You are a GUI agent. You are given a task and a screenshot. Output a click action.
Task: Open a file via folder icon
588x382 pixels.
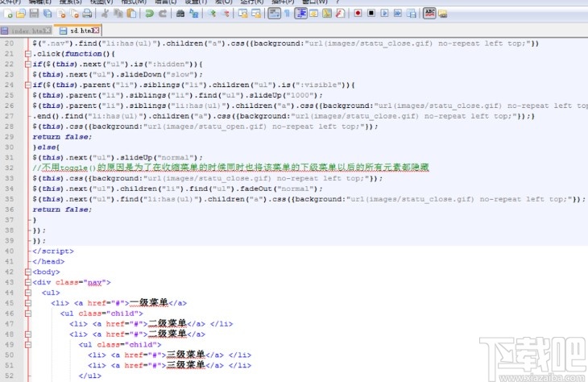pyautogui.click(x=21, y=14)
